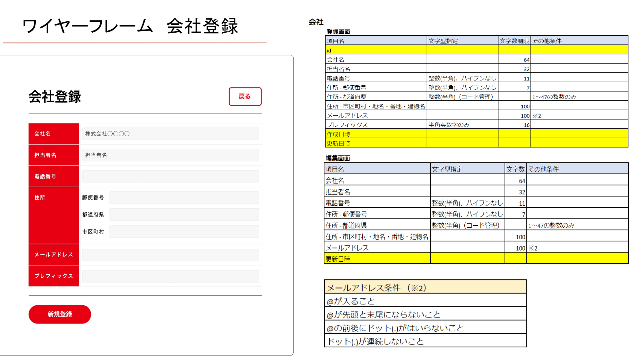
Task: Focus the 電話番号 input field
Action: tap(170, 176)
